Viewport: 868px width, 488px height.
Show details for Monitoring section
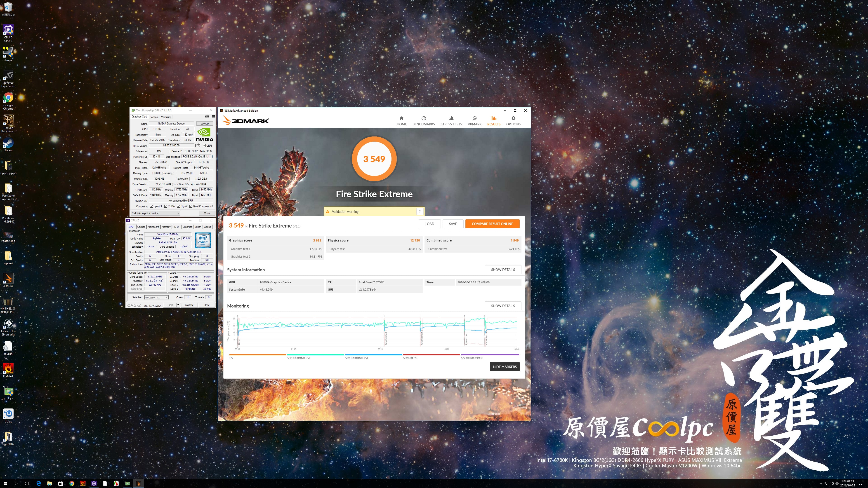coord(503,306)
